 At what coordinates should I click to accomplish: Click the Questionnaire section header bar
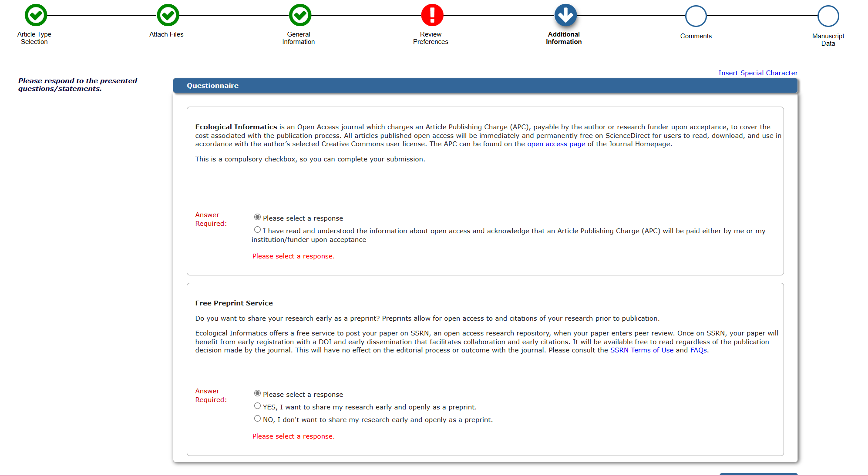pos(485,86)
